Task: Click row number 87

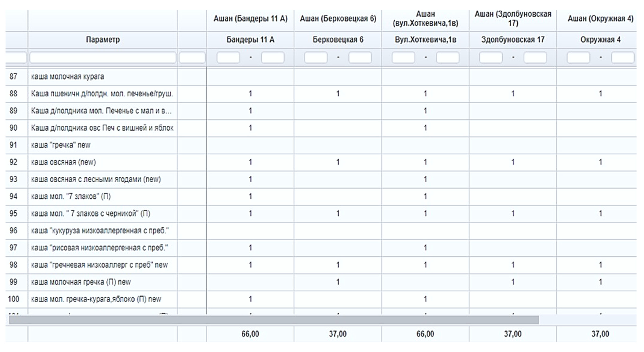Action: (x=13, y=77)
